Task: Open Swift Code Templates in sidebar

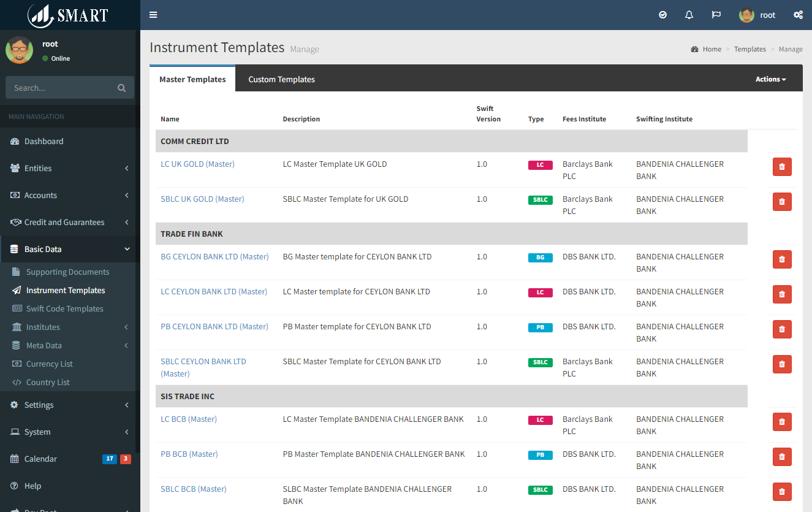Action: pyautogui.click(x=64, y=309)
